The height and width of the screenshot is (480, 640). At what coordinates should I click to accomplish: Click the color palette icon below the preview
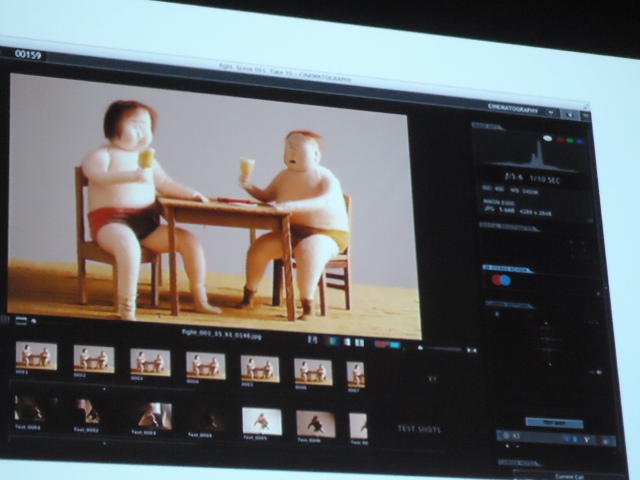tap(332, 341)
